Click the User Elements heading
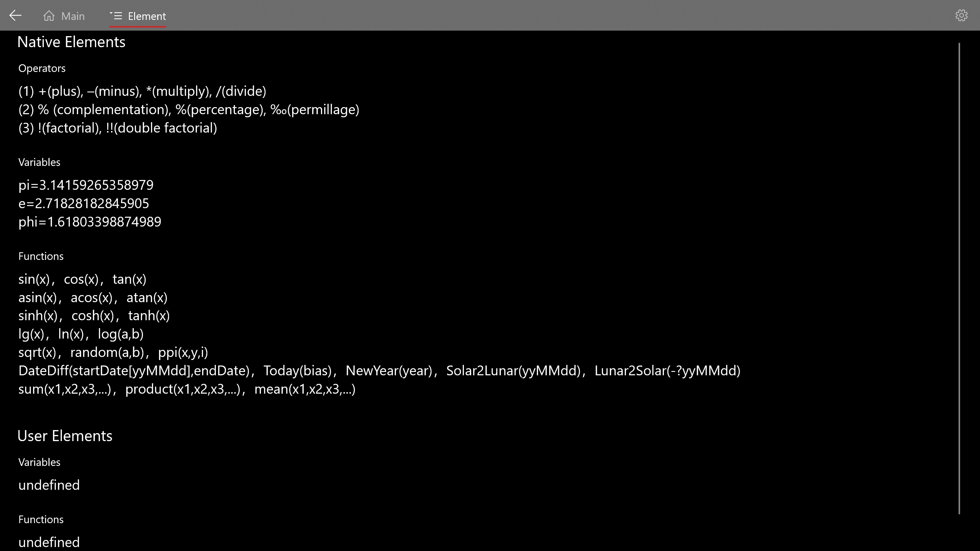This screenshot has width=980, height=551. click(65, 436)
